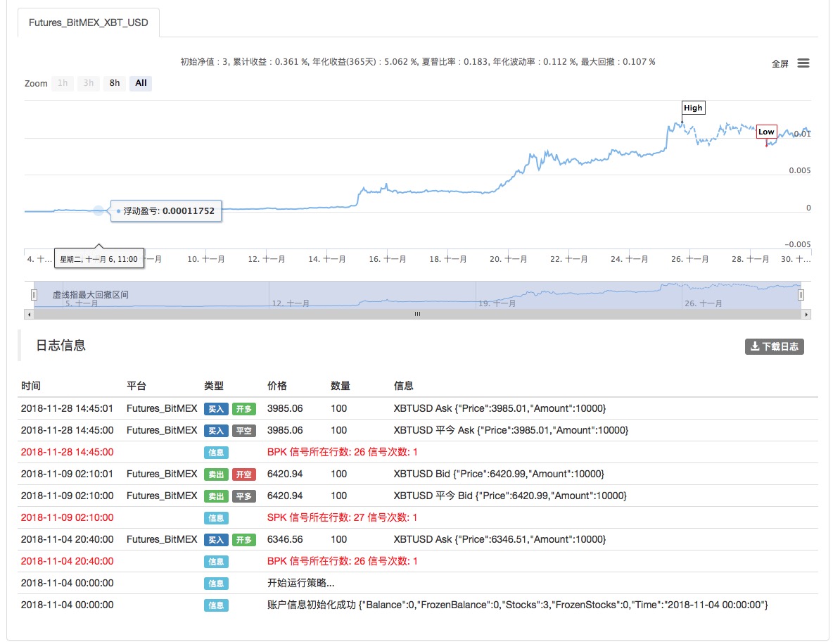
Task: Click the highlighted data point near the 浮动盈亏 tooltip
Action: pos(98,210)
